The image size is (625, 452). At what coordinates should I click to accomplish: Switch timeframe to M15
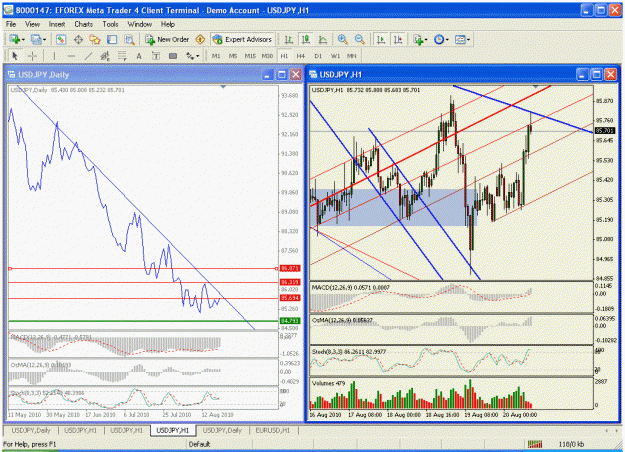pyautogui.click(x=250, y=56)
